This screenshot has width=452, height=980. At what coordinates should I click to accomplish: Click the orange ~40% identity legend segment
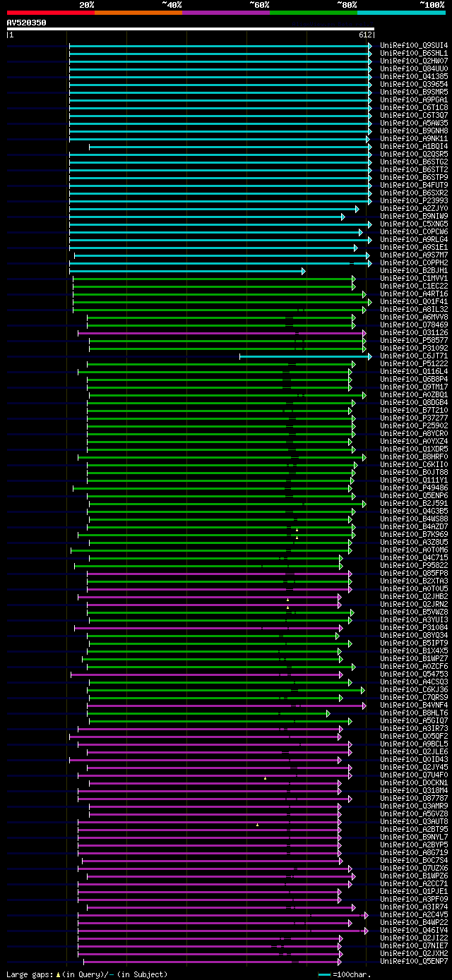[x=138, y=13]
